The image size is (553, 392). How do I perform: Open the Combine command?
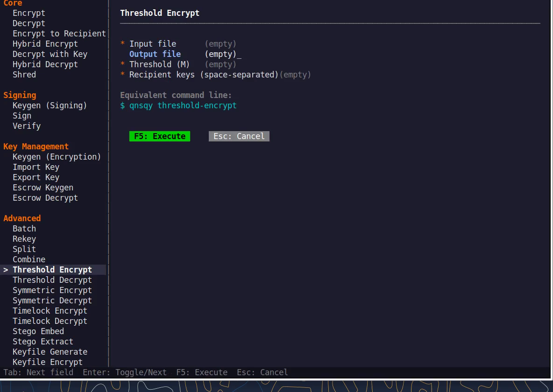click(x=29, y=259)
